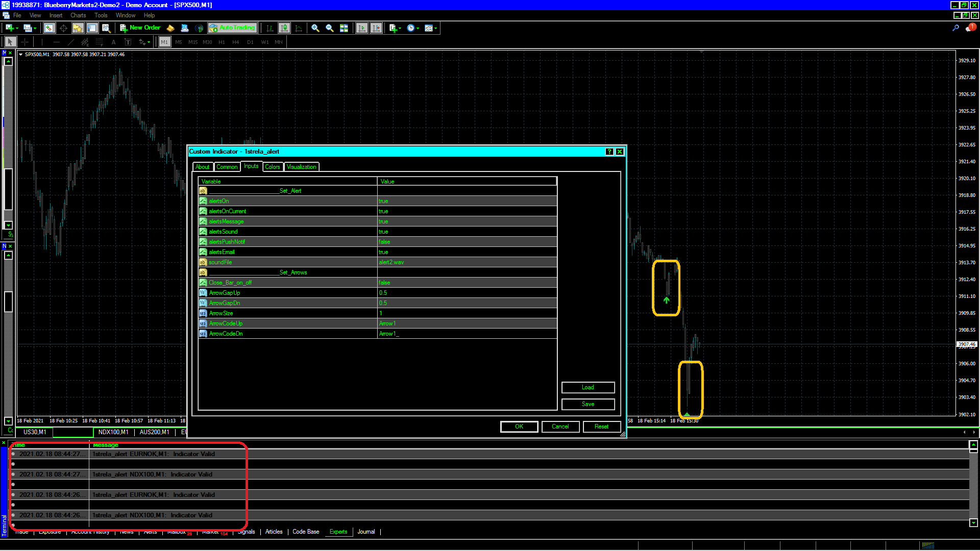This screenshot has height=551, width=980.
Task: Open the Journal tab in terminal
Action: click(x=366, y=532)
